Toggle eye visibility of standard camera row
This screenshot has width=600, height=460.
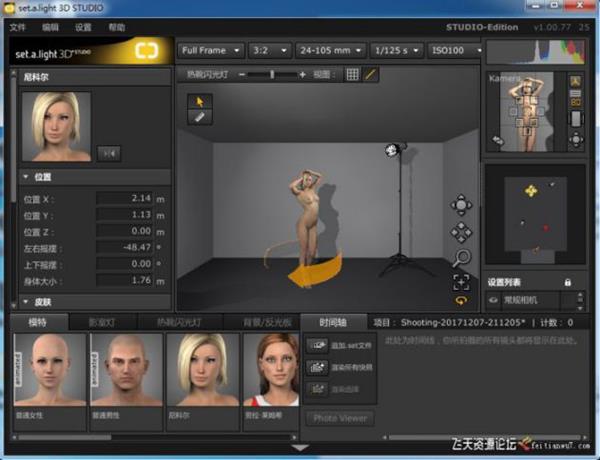pos(494,300)
